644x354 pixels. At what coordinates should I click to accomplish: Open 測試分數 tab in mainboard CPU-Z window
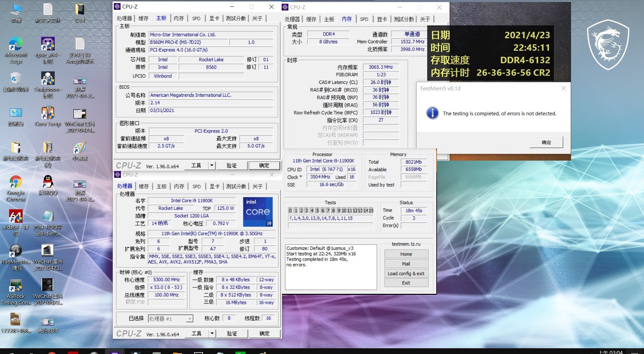tap(236, 18)
